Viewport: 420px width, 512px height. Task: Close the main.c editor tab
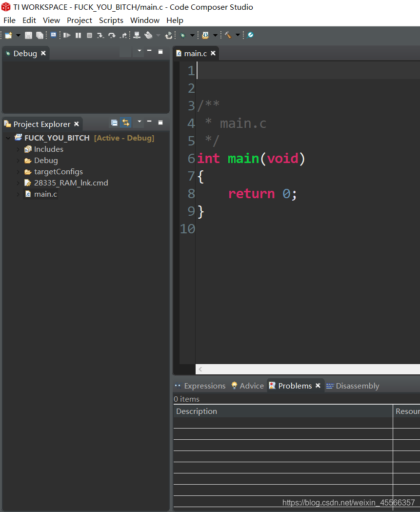213,53
